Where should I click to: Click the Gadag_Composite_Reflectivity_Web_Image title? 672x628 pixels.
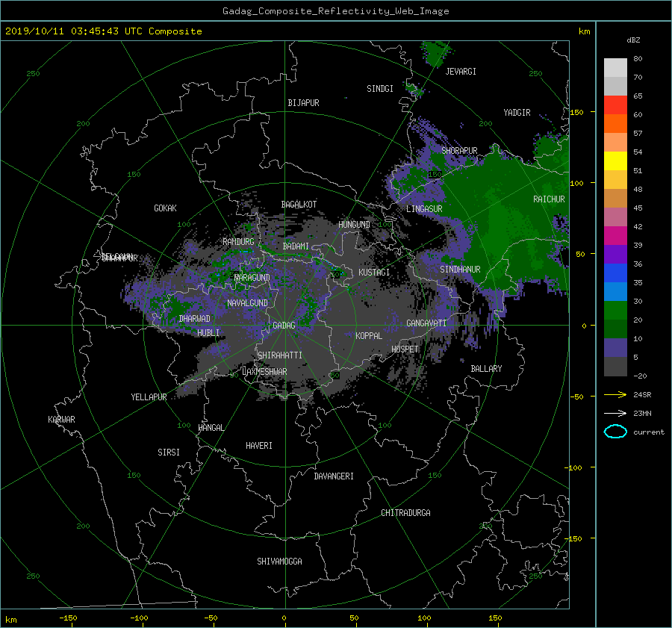pos(335,11)
